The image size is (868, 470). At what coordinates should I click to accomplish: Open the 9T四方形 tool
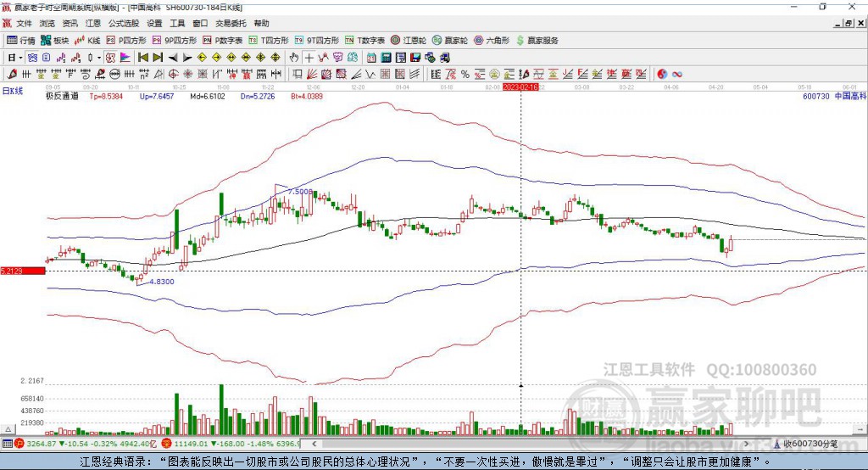(317, 41)
